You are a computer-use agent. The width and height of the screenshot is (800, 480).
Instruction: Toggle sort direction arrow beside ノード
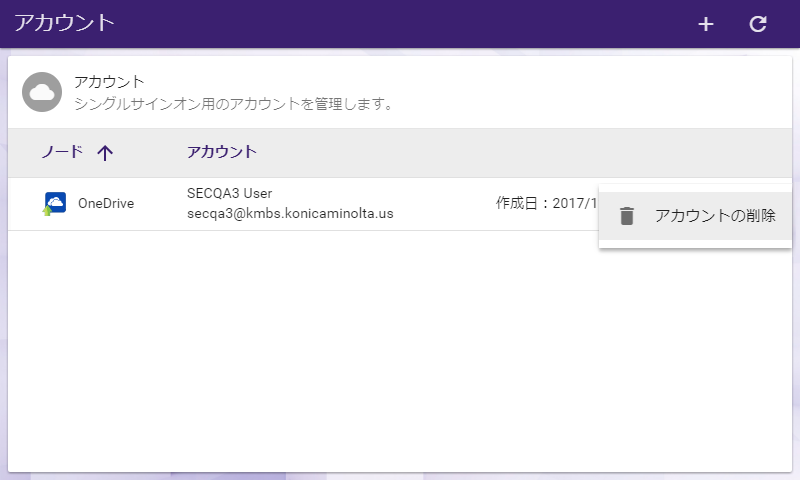click(105, 153)
